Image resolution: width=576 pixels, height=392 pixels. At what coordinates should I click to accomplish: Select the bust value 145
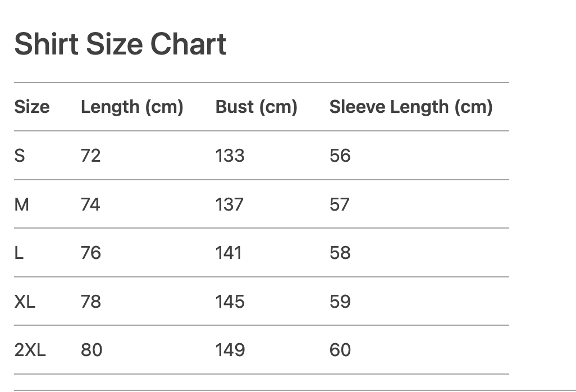[230, 302]
